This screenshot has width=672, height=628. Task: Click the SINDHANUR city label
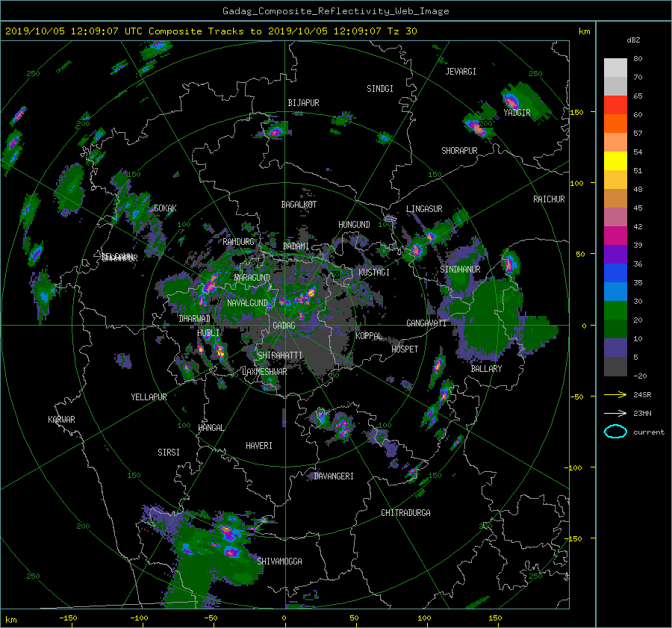tap(460, 270)
